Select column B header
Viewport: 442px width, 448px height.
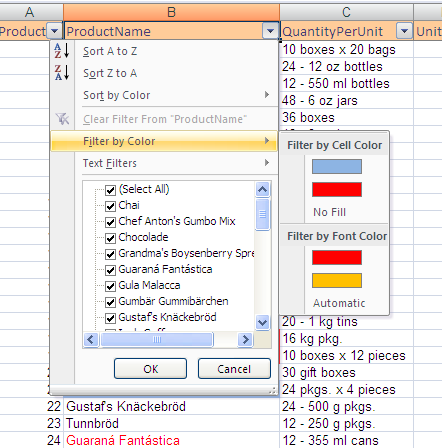coord(171,12)
